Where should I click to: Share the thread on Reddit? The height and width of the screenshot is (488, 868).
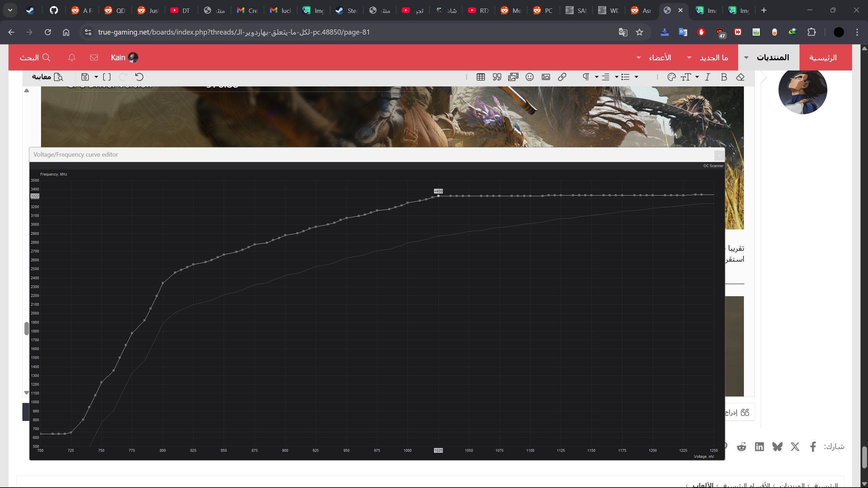pyautogui.click(x=742, y=447)
